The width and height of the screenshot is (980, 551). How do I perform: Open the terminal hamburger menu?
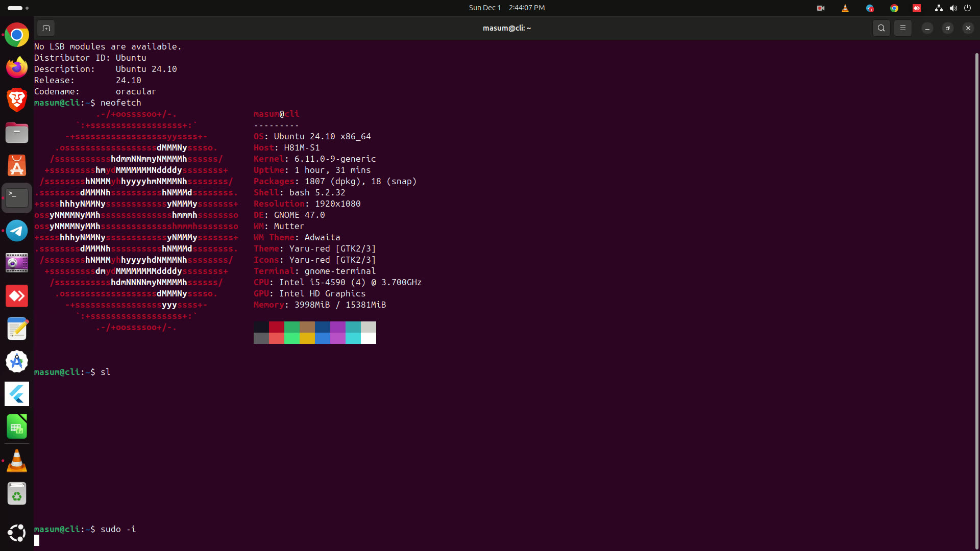click(x=903, y=28)
